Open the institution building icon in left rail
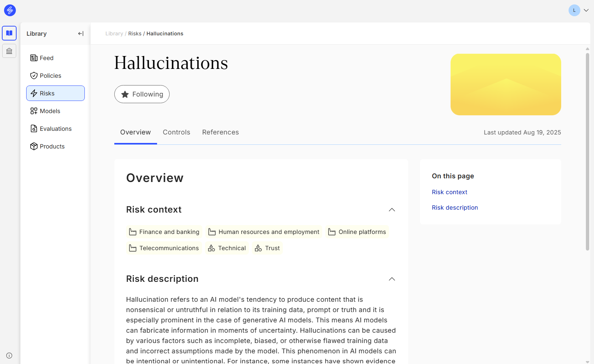 9,51
